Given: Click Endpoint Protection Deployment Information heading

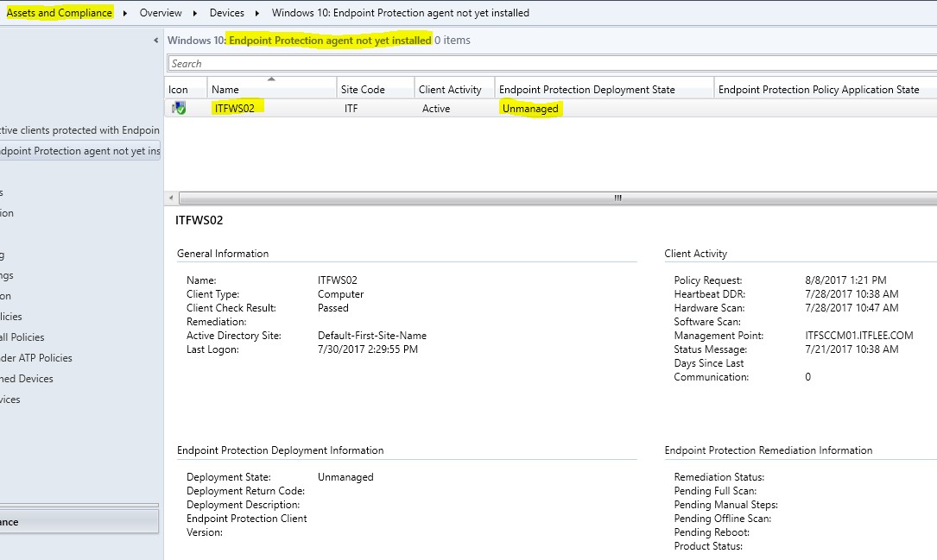Looking at the screenshot, I should click(x=281, y=450).
